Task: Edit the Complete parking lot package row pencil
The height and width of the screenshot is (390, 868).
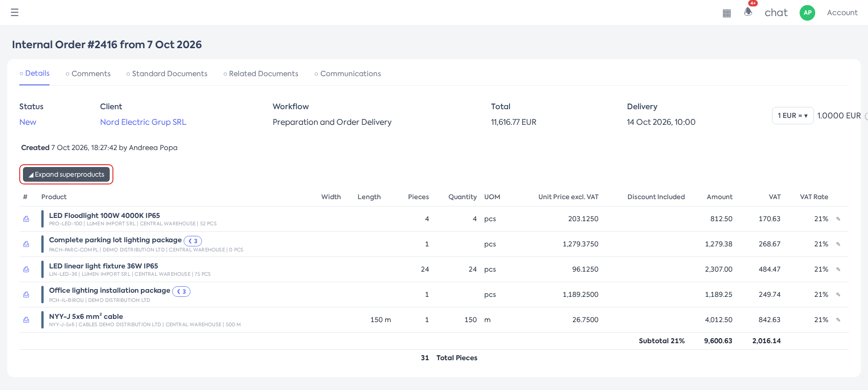Action: click(838, 244)
